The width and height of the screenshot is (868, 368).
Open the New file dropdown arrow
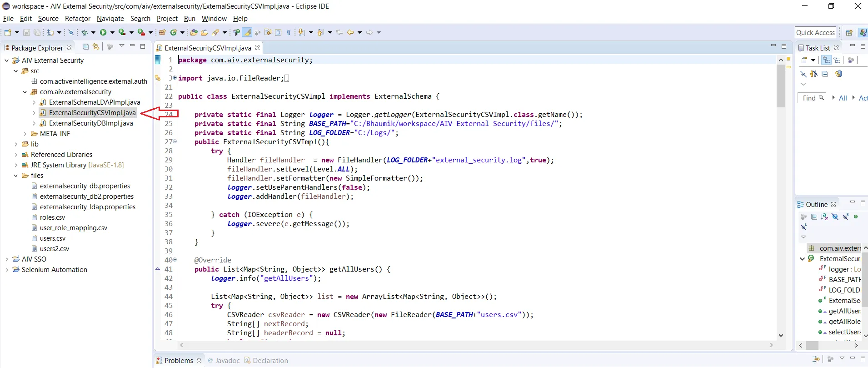click(x=17, y=32)
